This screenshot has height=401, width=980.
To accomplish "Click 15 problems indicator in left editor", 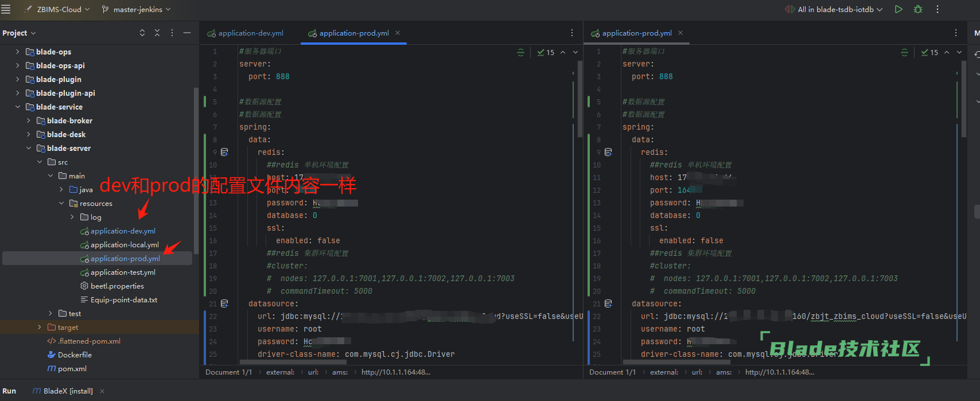I will pyautogui.click(x=546, y=52).
